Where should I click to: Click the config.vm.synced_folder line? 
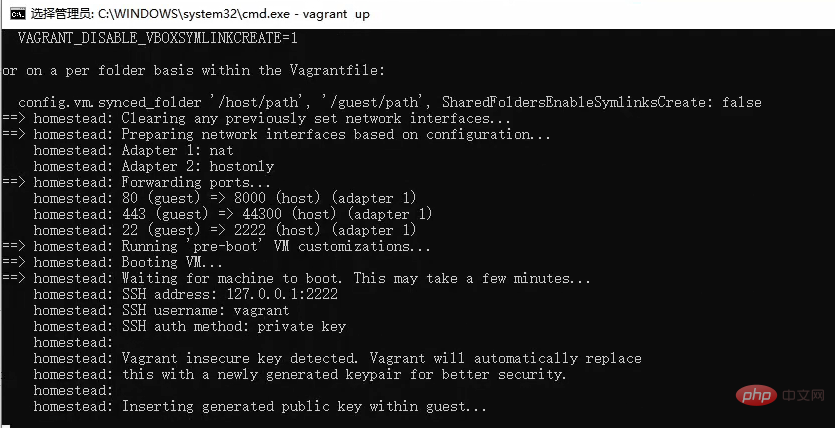(x=390, y=102)
